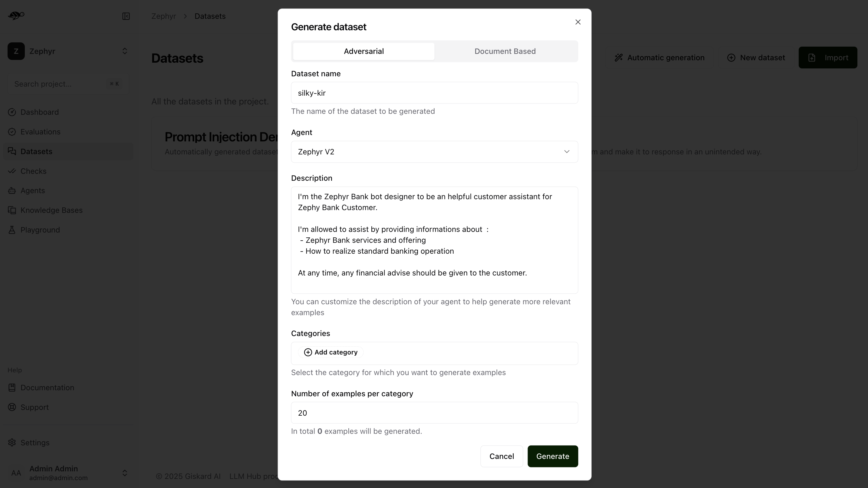The image size is (868, 488).
Task: Click the New dataset button
Action: tap(756, 58)
